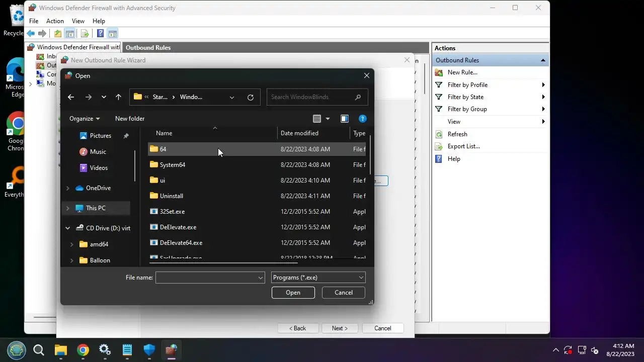Select OneDrive in navigation pane
The width and height of the screenshot is (644, 362).
pos(98,188)
